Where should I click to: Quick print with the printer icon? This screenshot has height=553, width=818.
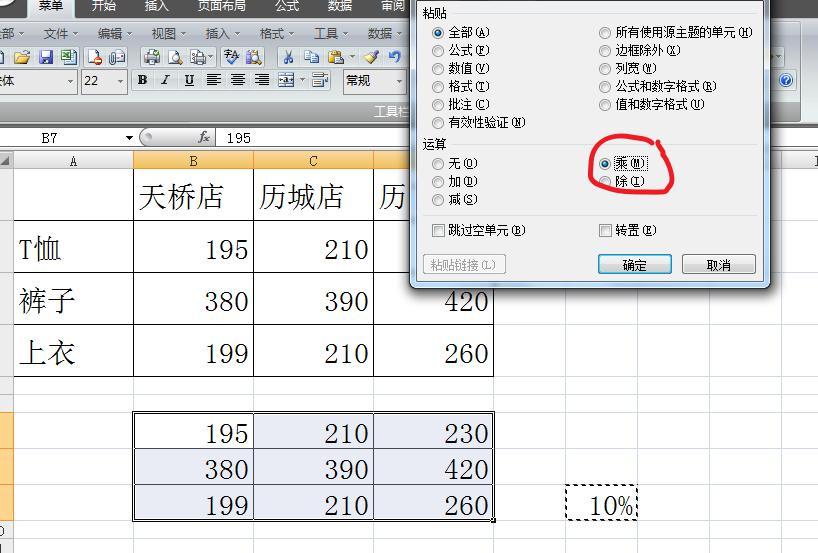152,57
